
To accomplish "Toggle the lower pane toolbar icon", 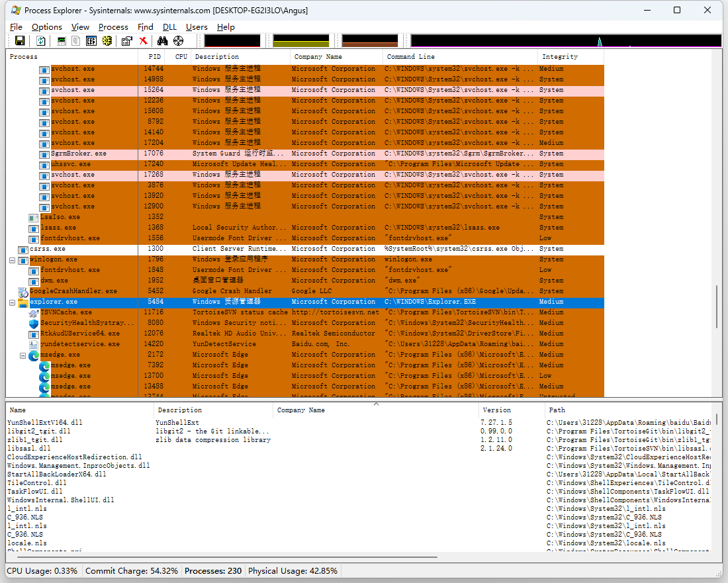I will [x=91, y=41].
